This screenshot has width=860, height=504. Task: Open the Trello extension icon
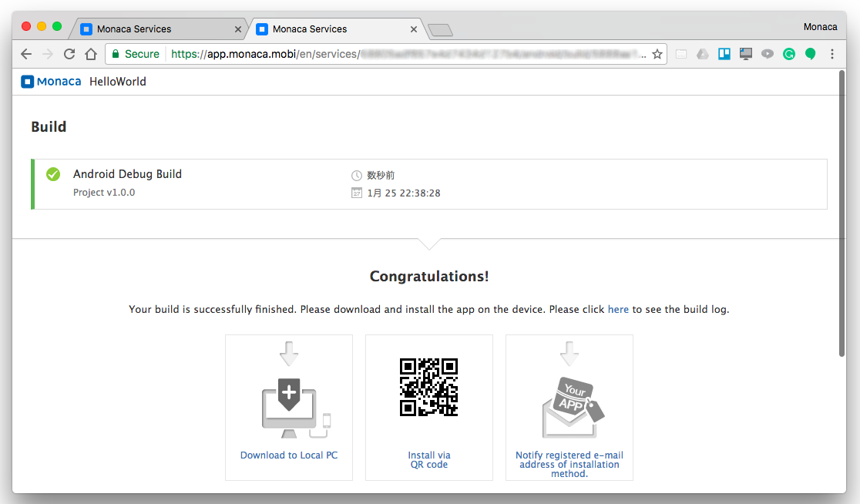pyautogui.click(x=724, y=54)
